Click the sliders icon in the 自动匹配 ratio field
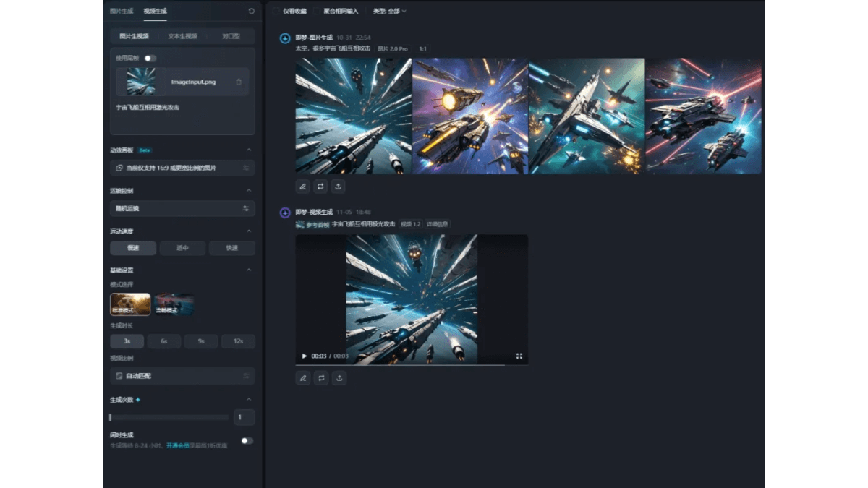The height and width of the screenshot is (488, 868). coord(246,376)
